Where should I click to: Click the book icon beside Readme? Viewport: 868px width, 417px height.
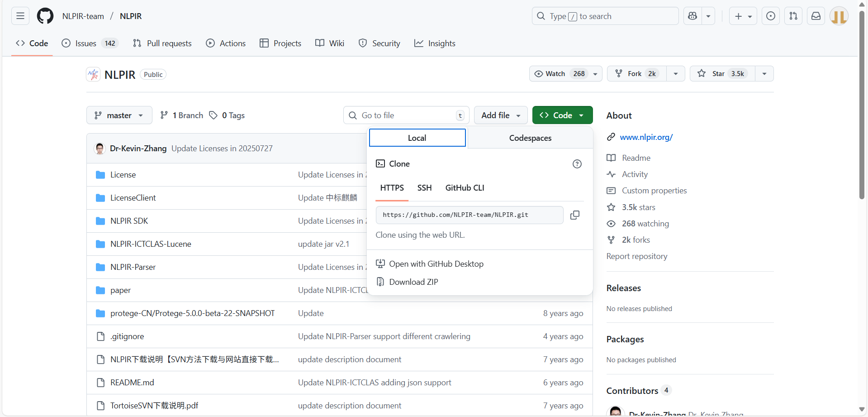[611, 158]
